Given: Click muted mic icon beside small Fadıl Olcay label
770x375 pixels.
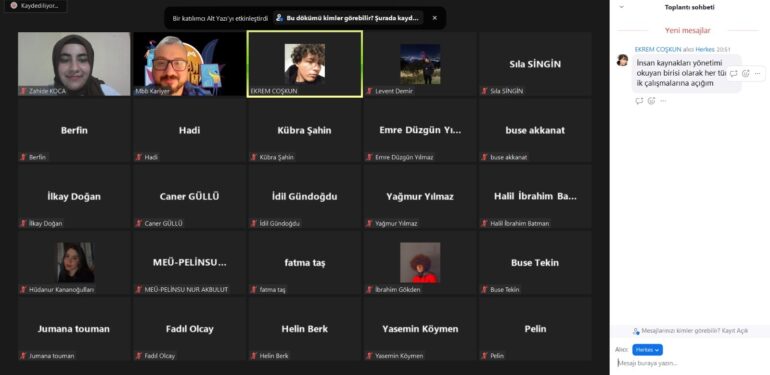Looking at the screenshot, I should 138,356.
